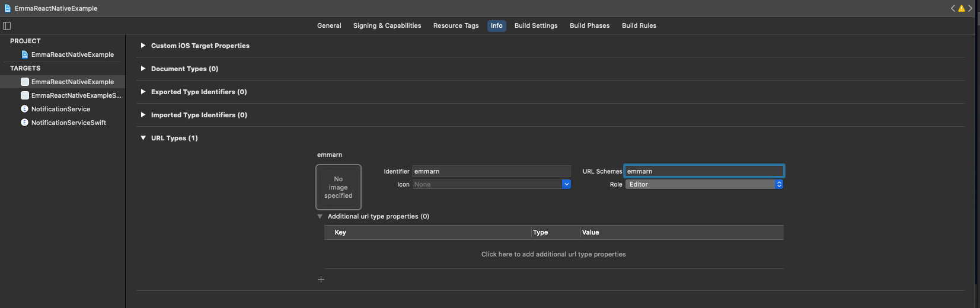Switch to the Build Settings tab
Viewport: 980px width, 308px height.
click(535, 25)
